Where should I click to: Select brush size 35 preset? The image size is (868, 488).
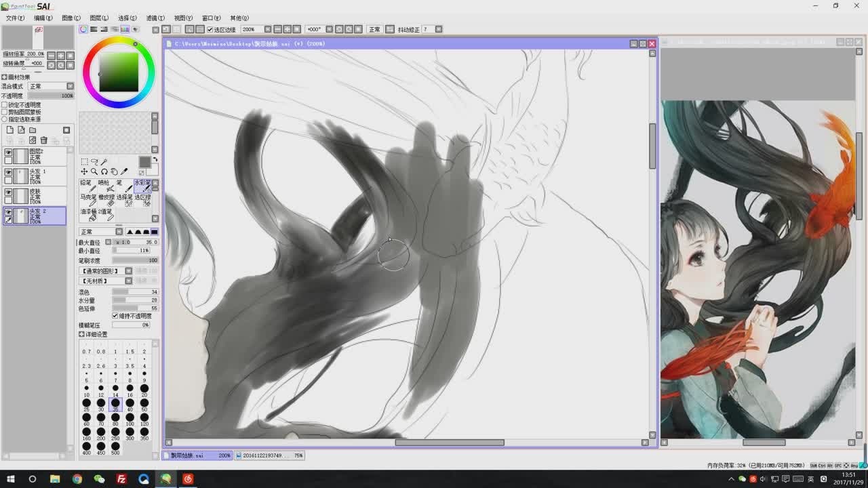tap(115, 405)
